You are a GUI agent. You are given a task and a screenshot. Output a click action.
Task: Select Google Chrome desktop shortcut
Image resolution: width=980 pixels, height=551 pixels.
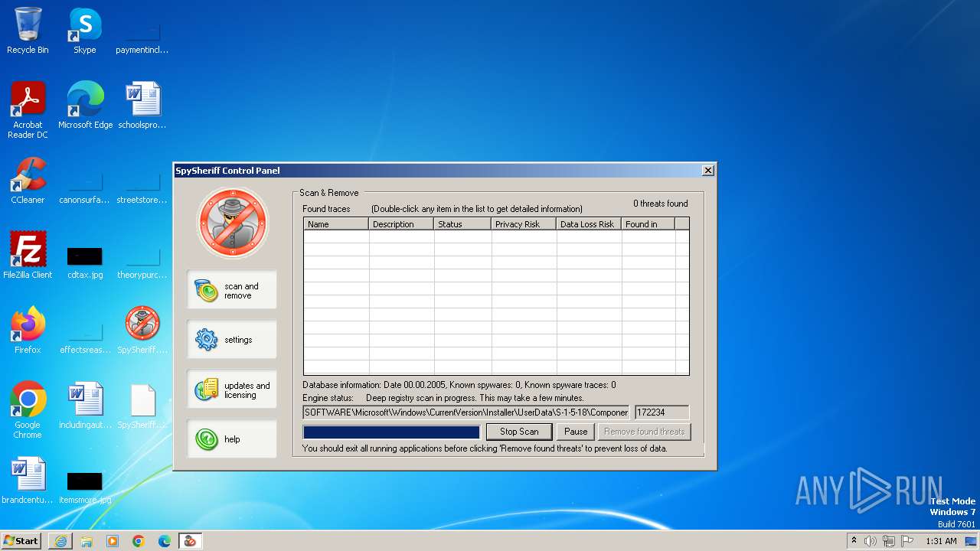click(28, 410)
